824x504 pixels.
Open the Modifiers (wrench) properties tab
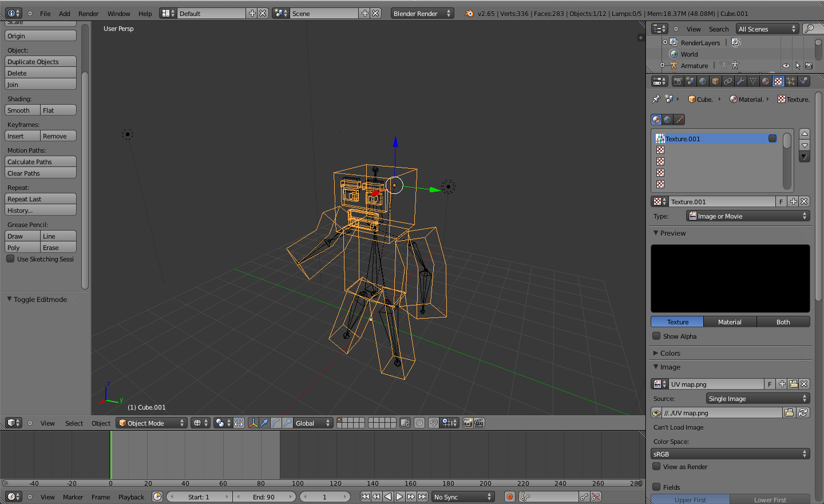(x=742, y=81)
